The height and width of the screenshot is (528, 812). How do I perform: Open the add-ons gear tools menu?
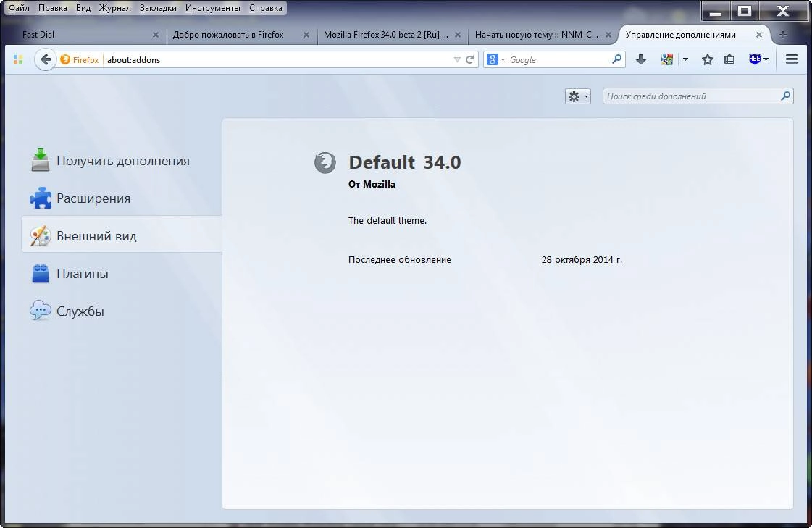pos(578,96)
